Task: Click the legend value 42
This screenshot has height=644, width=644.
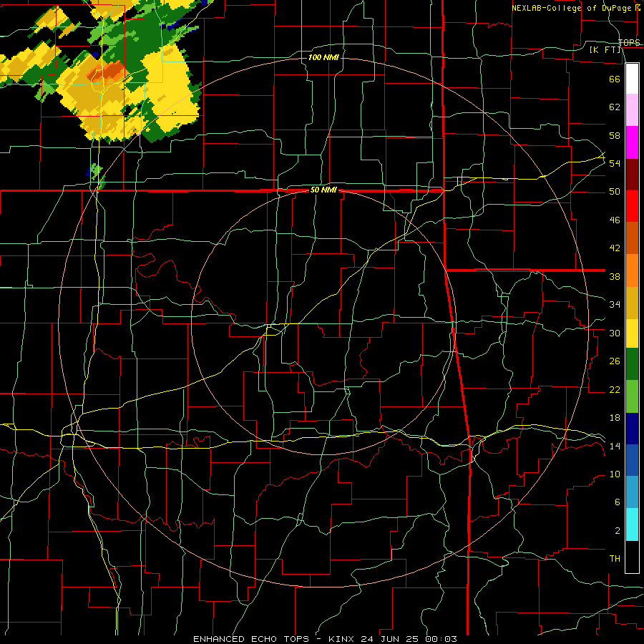Action: click(615, 248)
